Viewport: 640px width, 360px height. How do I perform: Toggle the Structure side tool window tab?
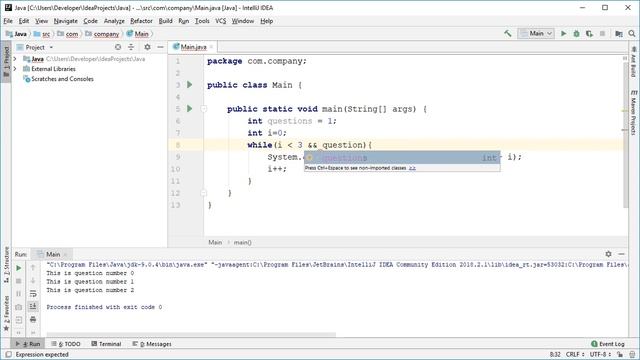pos(6,265)
